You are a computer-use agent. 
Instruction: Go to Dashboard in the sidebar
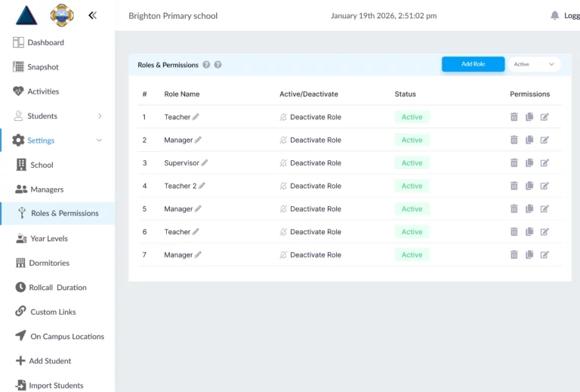click(45, 42)
